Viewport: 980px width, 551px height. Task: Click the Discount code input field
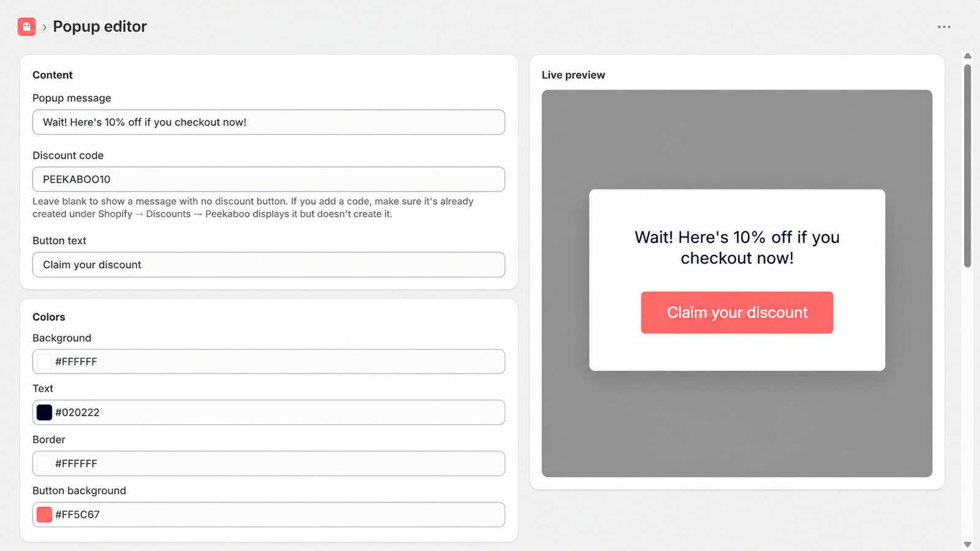(x=269, y=179)
